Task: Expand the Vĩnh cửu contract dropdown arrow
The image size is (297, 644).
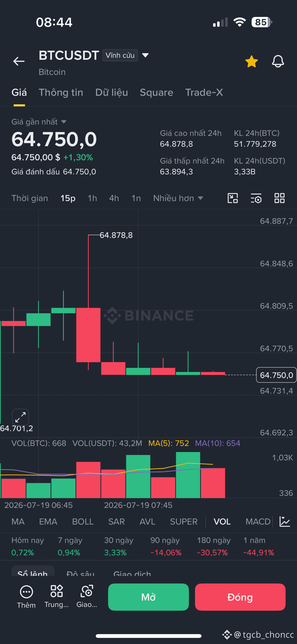Action: 145,55
